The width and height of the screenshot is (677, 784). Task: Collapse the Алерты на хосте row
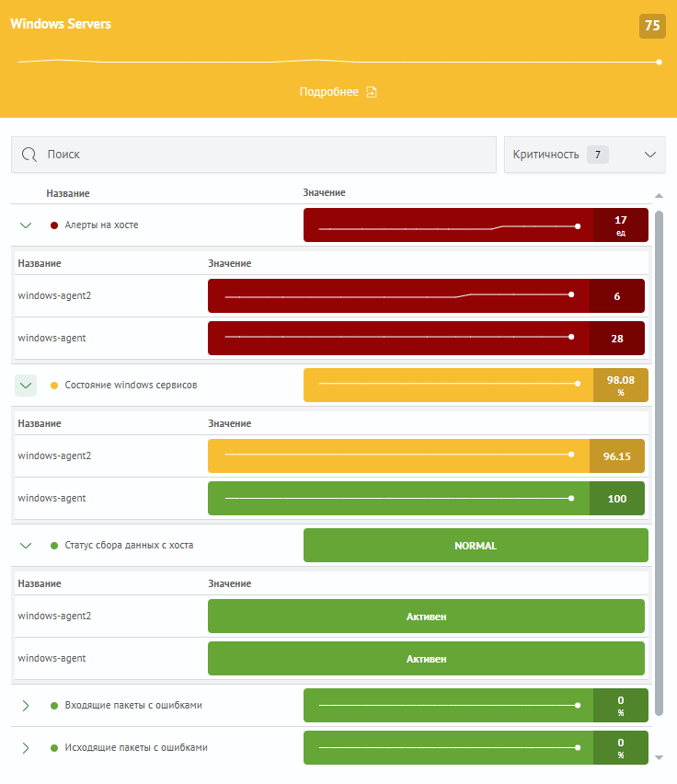tap(26, 225)
